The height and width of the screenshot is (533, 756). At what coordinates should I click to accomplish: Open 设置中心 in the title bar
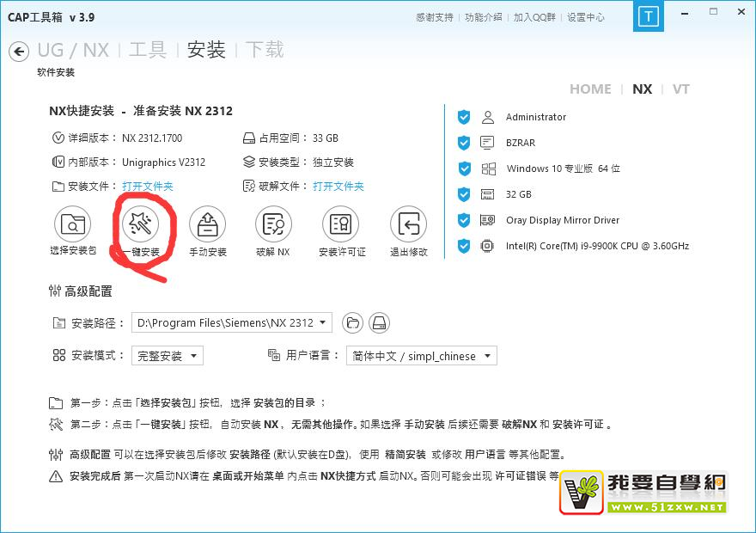pos(585,17)
